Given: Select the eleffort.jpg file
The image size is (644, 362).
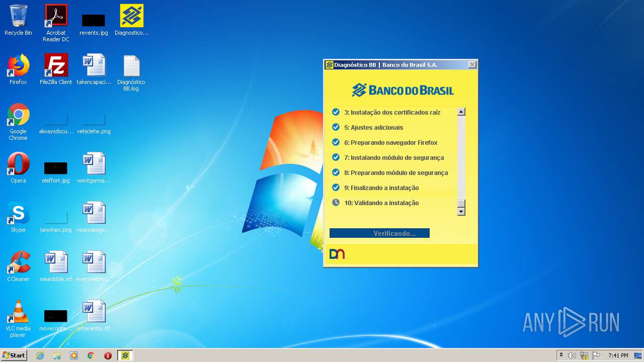Looking at the screenshot, I should 56,171.
